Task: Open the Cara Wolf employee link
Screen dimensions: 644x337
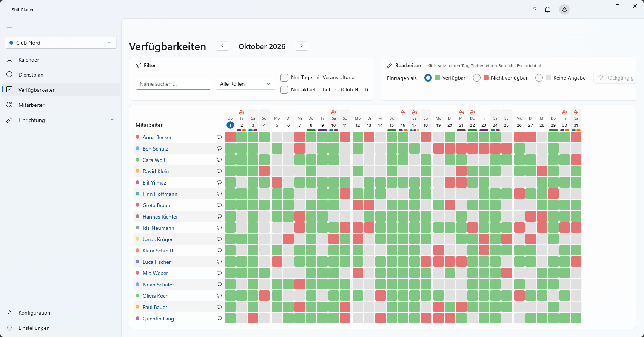Action: pyautogui.click(x=154, y=160)
